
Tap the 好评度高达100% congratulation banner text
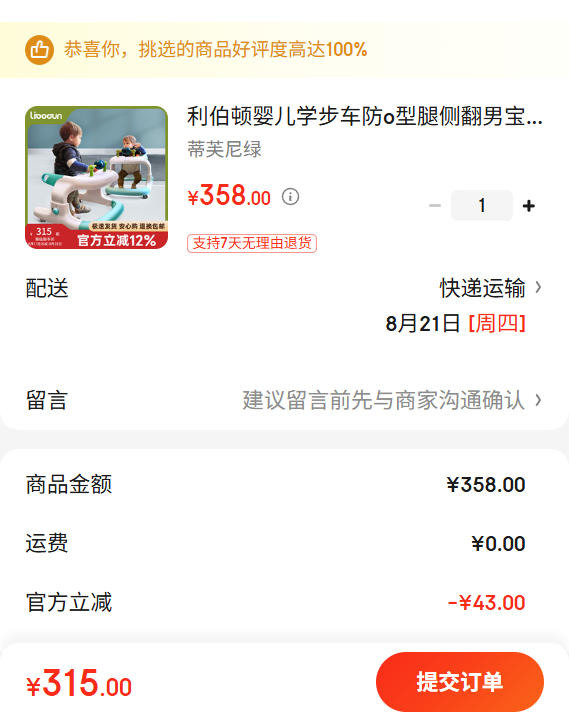click(x=216, y=49)
